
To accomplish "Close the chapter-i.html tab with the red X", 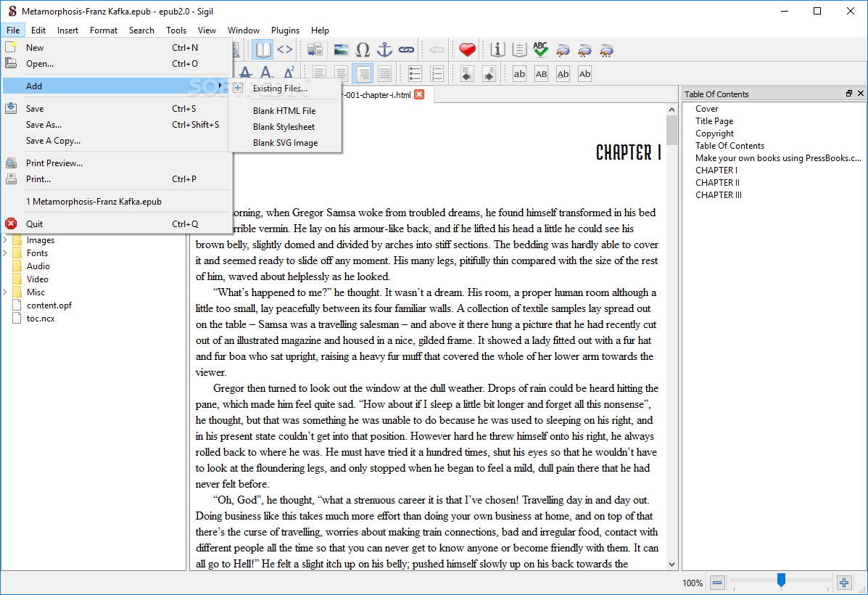I will (420, 95).
